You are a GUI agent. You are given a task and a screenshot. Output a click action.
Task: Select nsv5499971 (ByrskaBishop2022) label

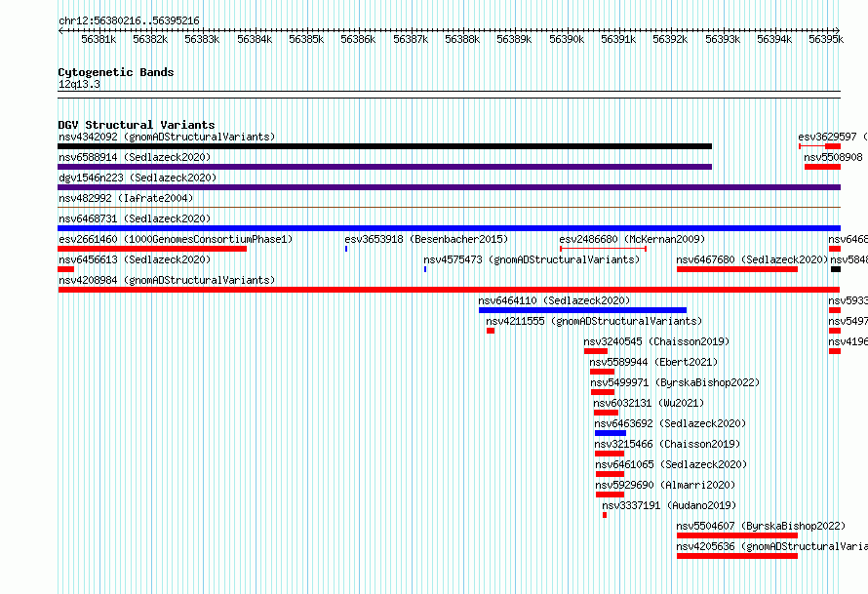[x=675, y=382]
